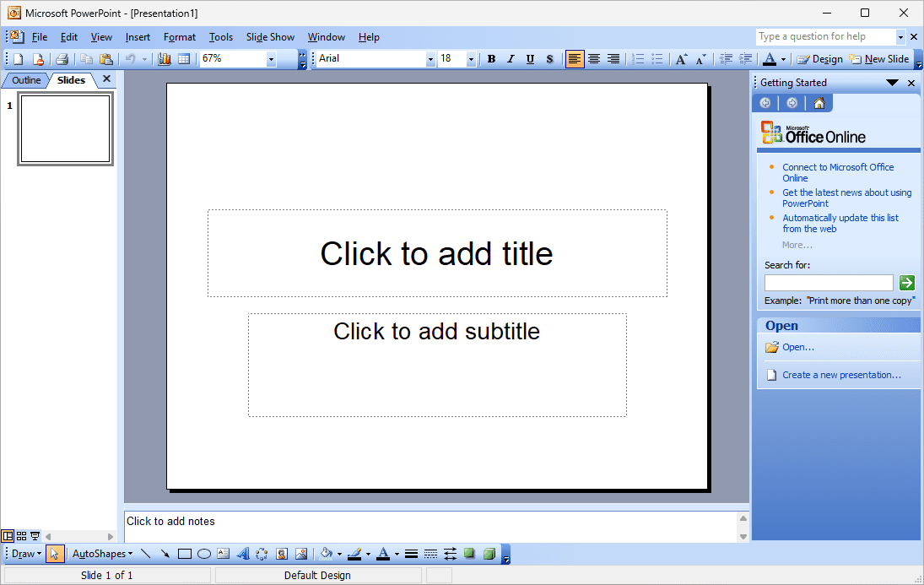Click the green search arrow button
The image size is (924, 585).
click(x=907, y=283)
